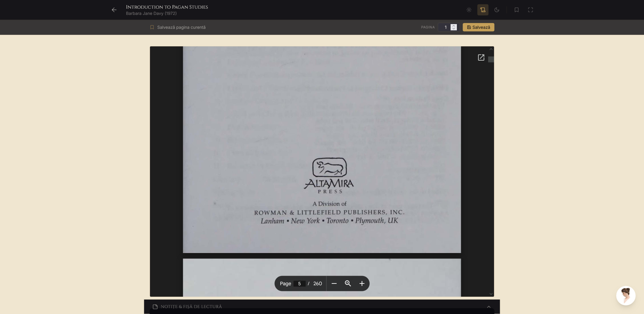Switch to light reading theme (sun icon)
Viewport: 644px width, 314px height.
point(469,10)
